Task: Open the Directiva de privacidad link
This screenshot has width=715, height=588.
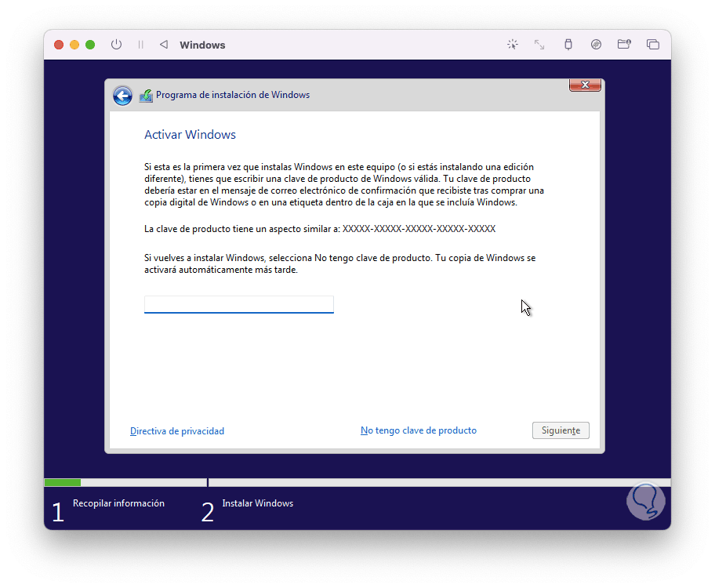Action: point(177,431)
